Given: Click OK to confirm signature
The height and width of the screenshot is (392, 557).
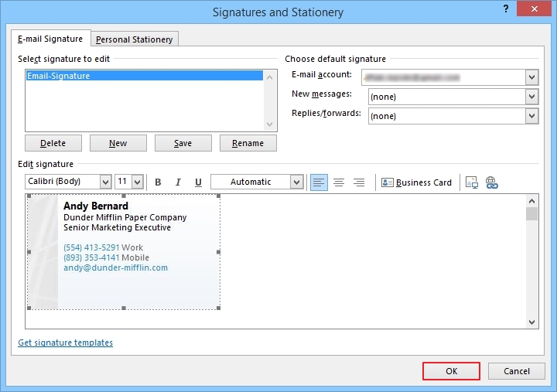Looking at the screenshot, I should coord(451,371).
